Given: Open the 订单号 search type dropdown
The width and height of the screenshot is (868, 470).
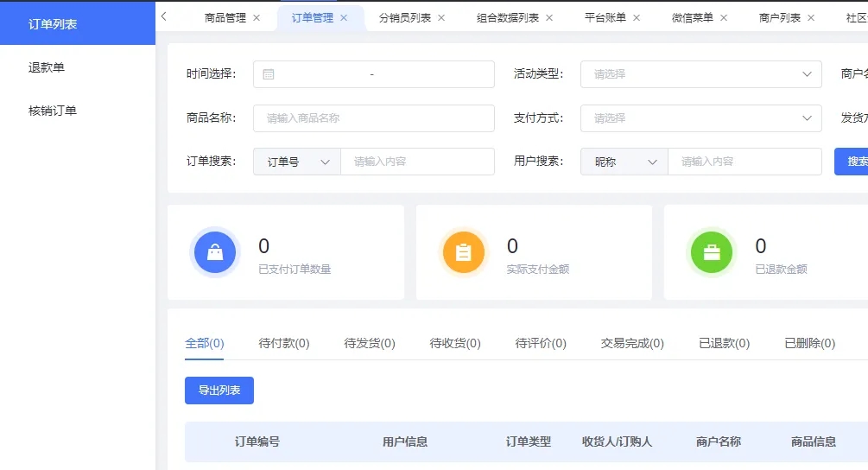Looking at the screenshot, I should (x=297, y=162).
